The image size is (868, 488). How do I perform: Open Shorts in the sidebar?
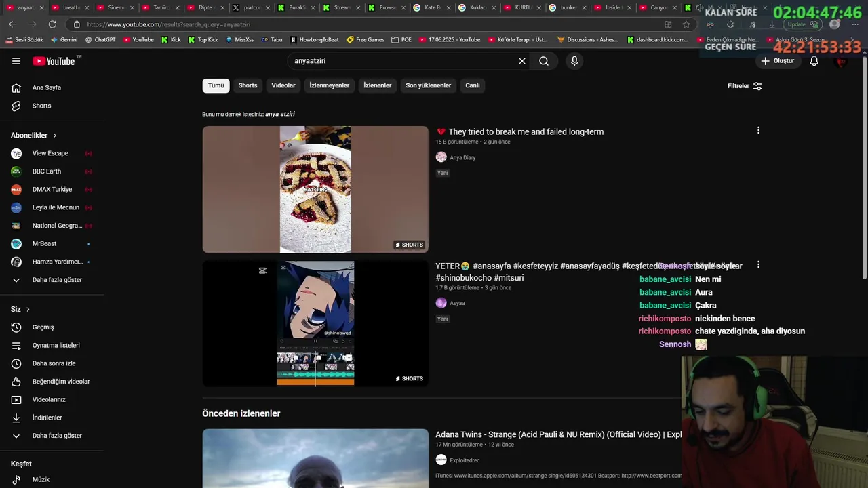point(52,106)
